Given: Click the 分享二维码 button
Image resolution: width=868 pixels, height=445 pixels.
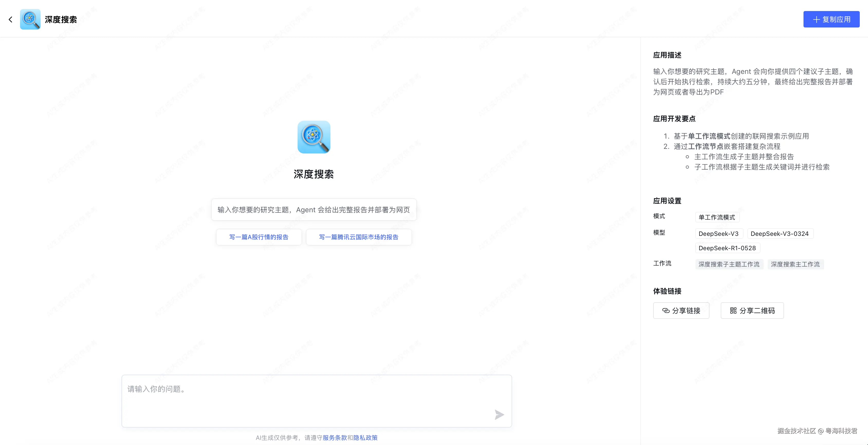Looking at the screenshot, I should point(752,310).
